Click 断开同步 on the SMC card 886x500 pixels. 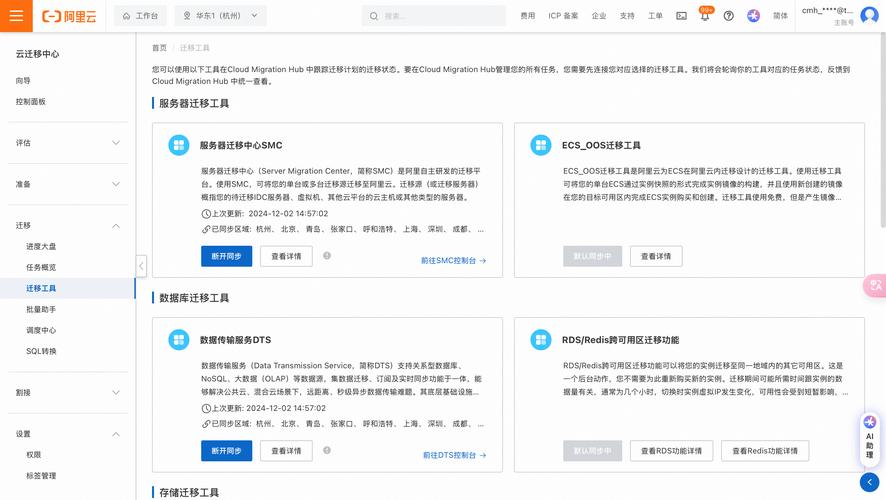coord(227,256)
